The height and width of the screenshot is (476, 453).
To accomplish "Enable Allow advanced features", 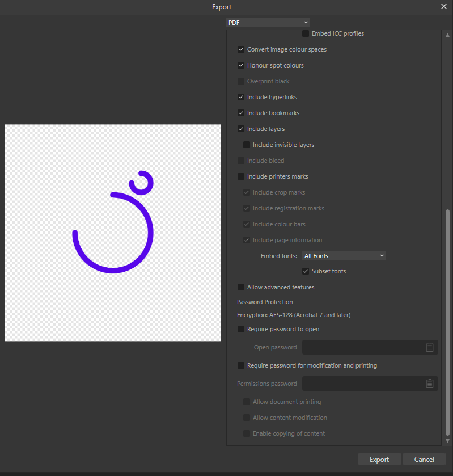I will [x=241, y=287].
